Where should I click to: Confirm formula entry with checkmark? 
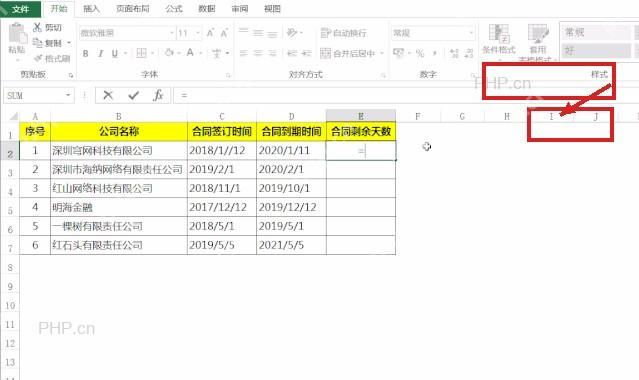tap(134, 95)
